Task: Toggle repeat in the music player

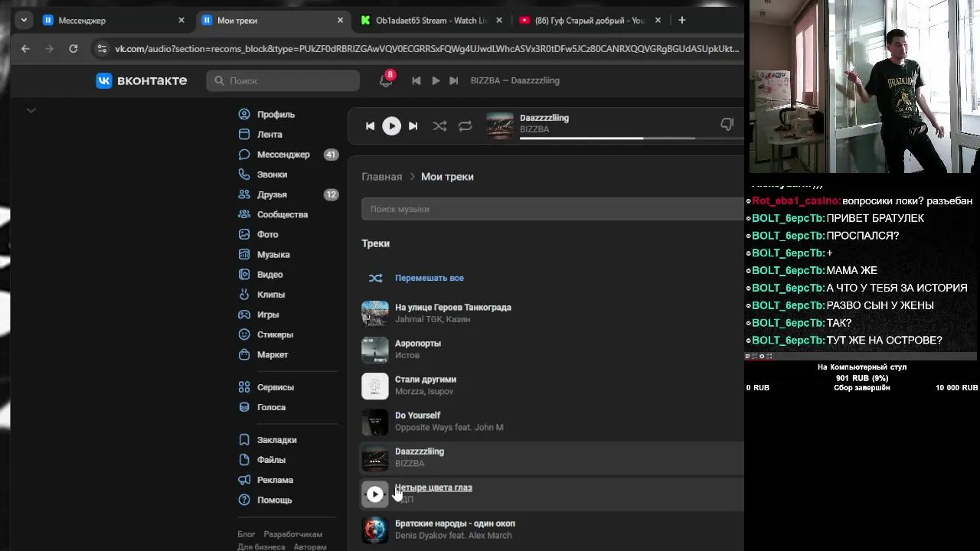Action: click(x=465, y=126)
